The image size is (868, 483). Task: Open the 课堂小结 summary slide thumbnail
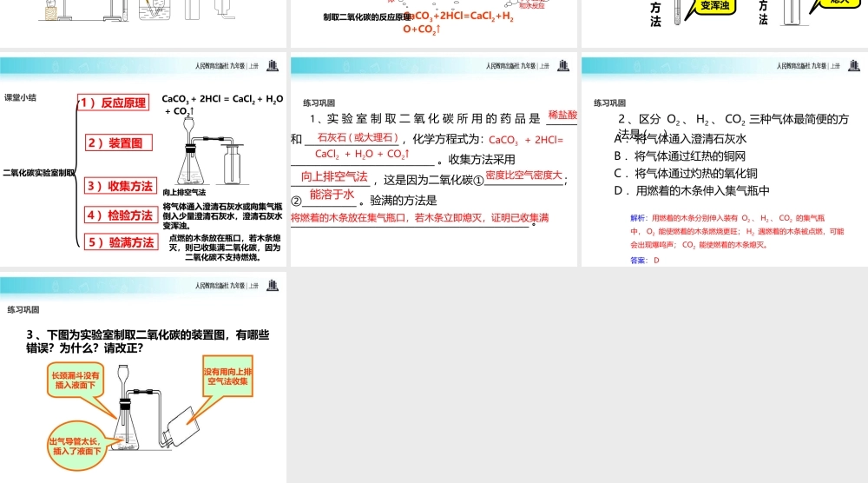(x=143, y=160)
